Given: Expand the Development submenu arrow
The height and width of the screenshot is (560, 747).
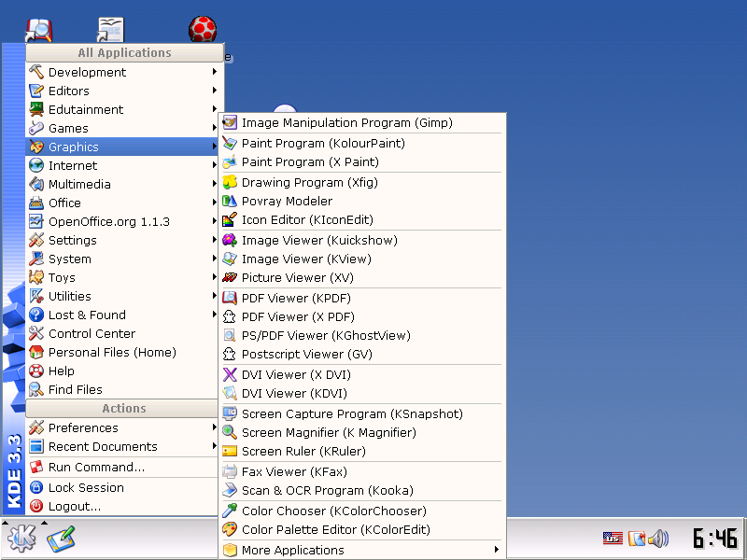Looking at the screenshot, I should (215, 72).
